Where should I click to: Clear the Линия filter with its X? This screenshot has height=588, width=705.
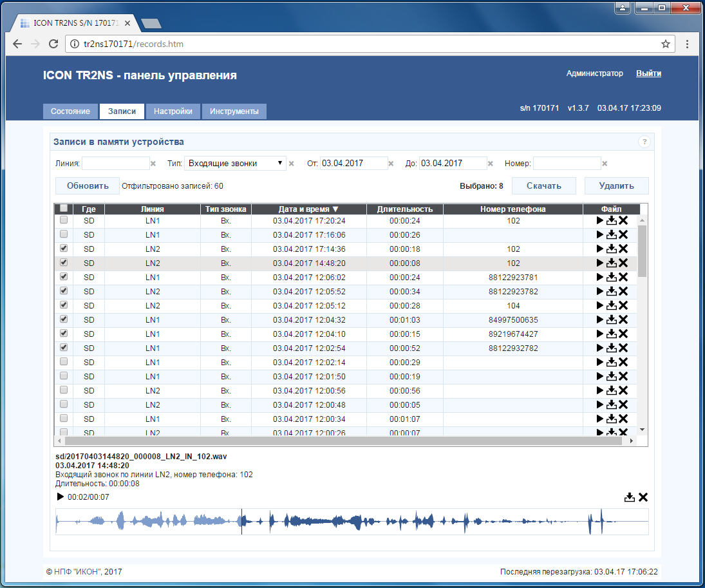(153, 164)
